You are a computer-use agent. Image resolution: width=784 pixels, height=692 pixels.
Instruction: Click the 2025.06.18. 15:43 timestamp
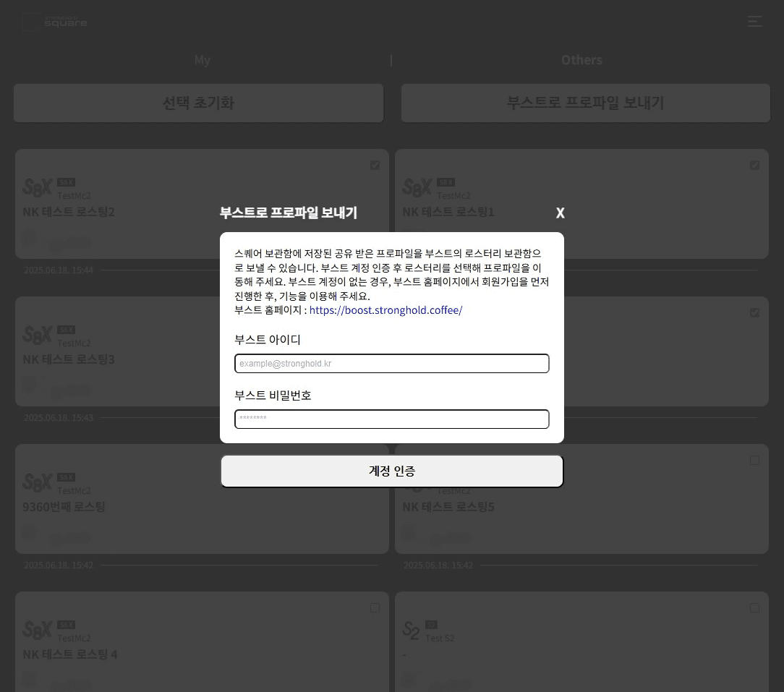[59, 417]
